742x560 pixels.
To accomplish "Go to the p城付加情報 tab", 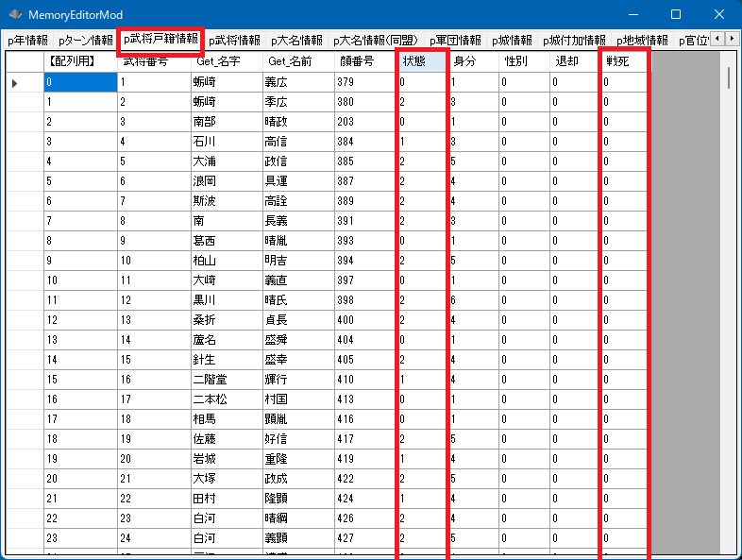I will 574,41.
